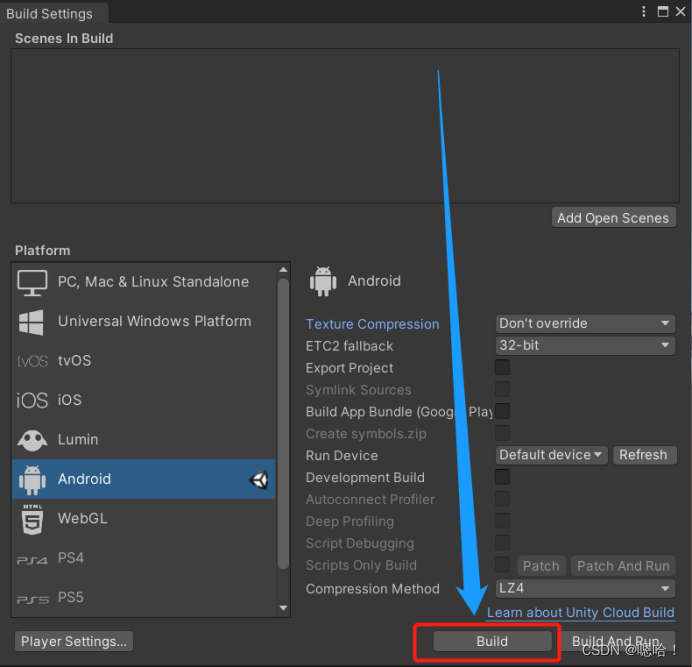The height and width of the screenshot is (667, 692).
Task: Open the ETC2 fallback 32-bit dropdown
Action: pos(585,346)
